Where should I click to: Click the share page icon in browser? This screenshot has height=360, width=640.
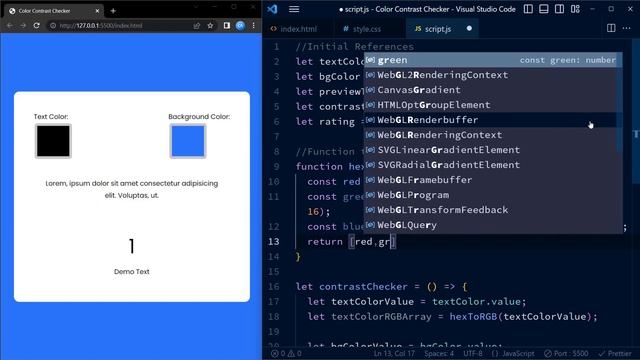coord(197,25)
